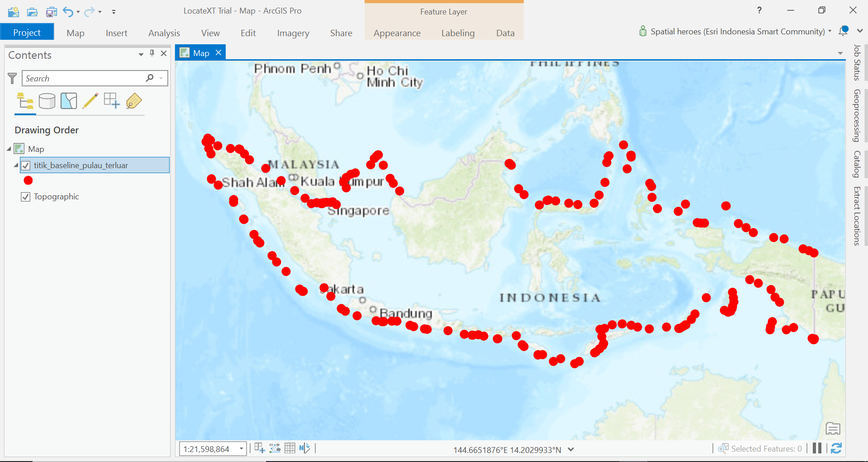
Task: Select List By Labeling view
Action: coord(134,101)
